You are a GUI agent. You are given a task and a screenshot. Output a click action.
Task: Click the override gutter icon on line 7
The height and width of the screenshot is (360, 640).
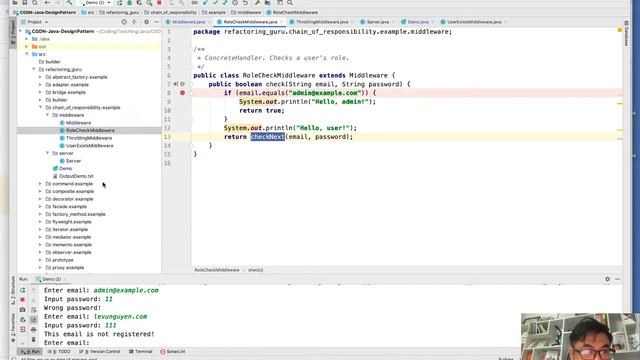pos(176,84)
